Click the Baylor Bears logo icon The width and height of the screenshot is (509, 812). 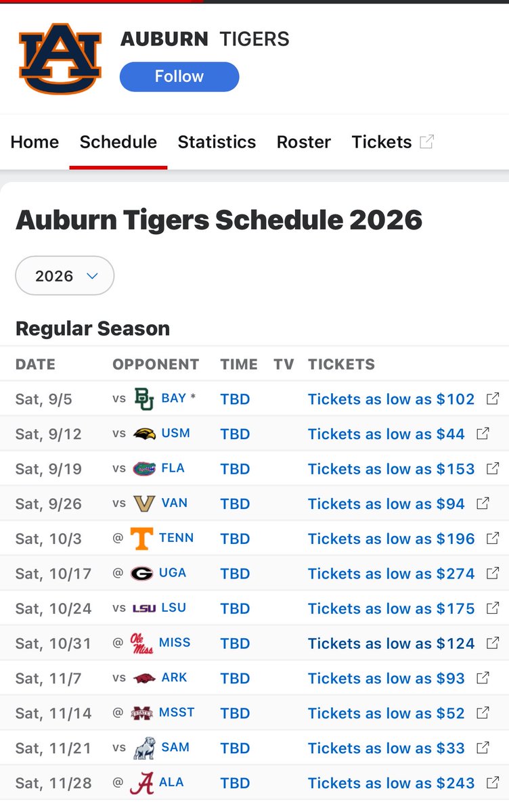pos(143,399)
